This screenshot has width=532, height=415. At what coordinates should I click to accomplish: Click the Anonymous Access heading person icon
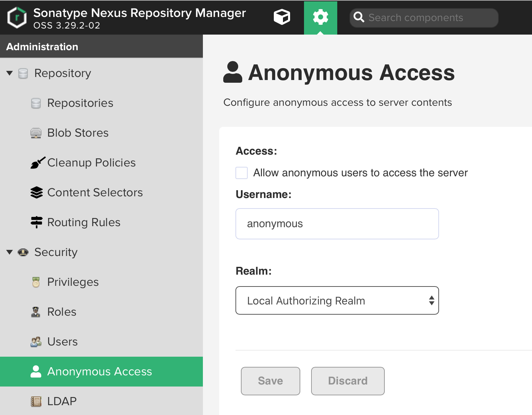pyautogui.click(x=233, y=72)
